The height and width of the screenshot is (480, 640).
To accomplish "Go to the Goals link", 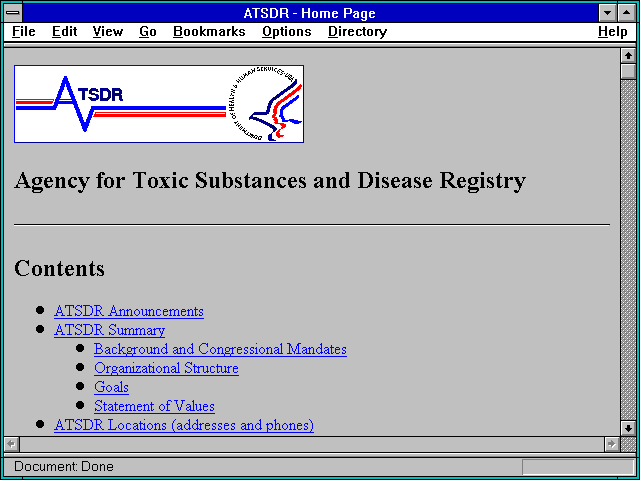I will point(111,387).
